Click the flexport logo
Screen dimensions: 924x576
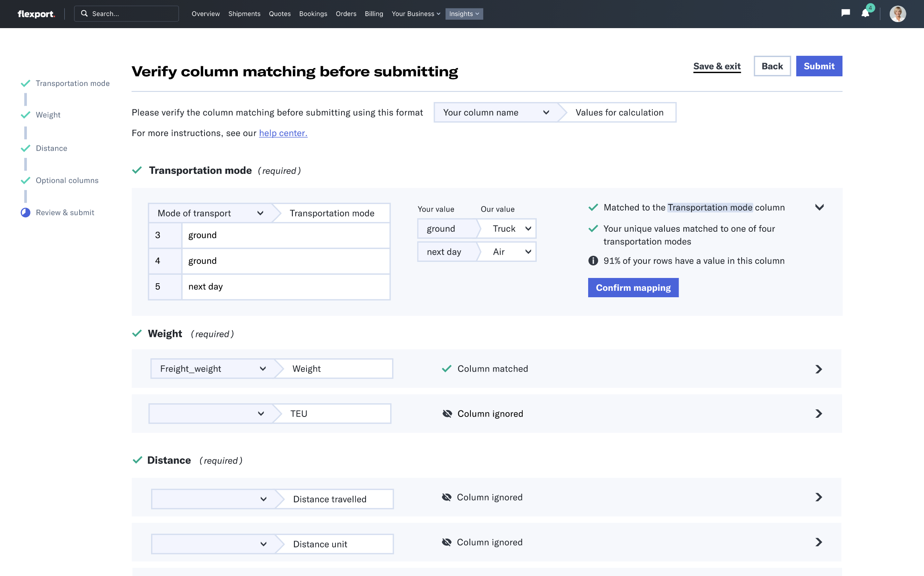point(36,14)
